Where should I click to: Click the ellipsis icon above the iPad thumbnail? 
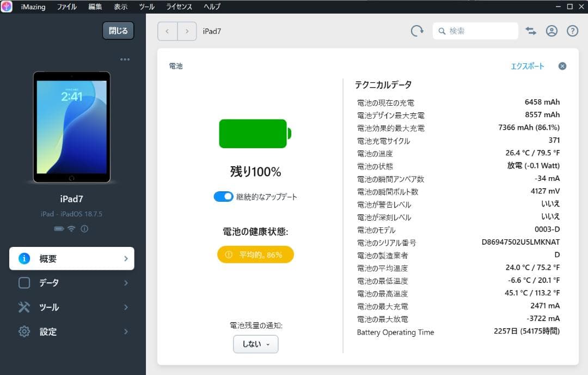pyautogui.click(x=125, y=59)
